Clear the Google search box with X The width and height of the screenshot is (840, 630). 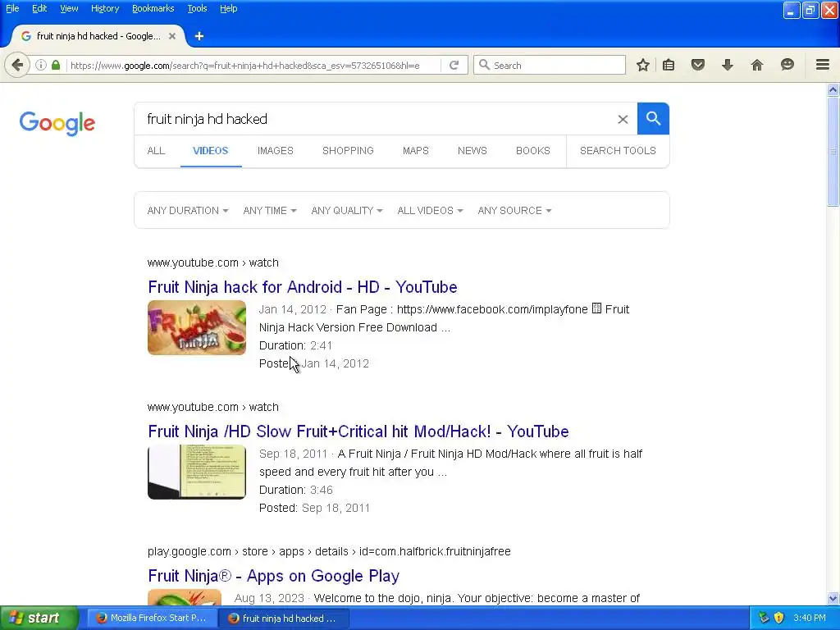pyautogui.click(x=623, y=120)
